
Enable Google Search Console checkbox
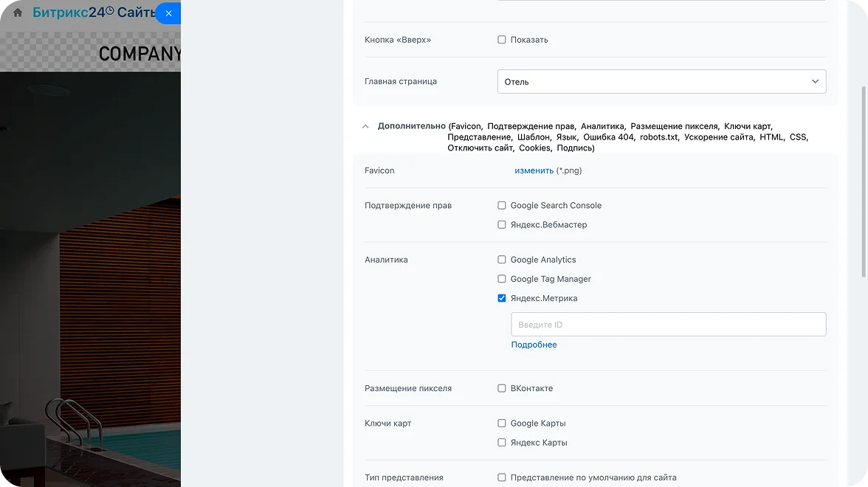502,205
